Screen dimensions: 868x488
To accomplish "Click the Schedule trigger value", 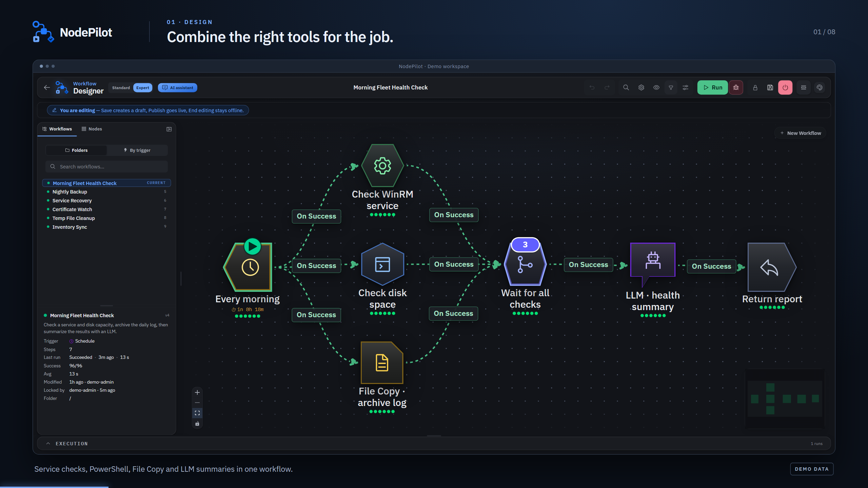I will click(x=82, y=341).
